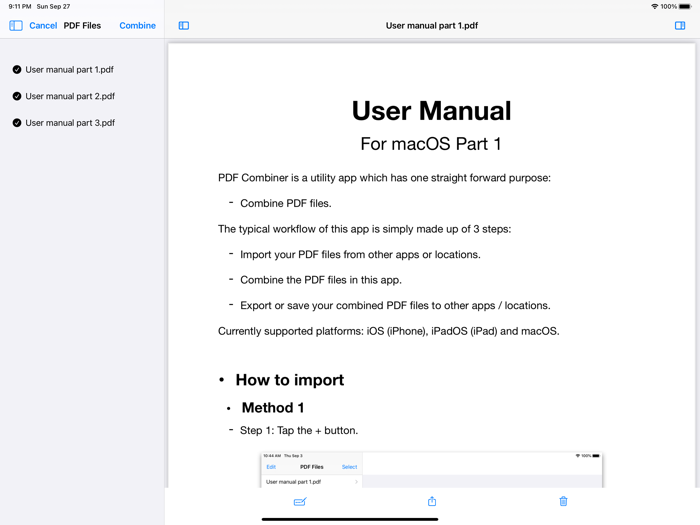Click the Wi-Fi icon in status bar
This screenshot has width=700, height=525.
pyautogui.click(x=654, y=6)
